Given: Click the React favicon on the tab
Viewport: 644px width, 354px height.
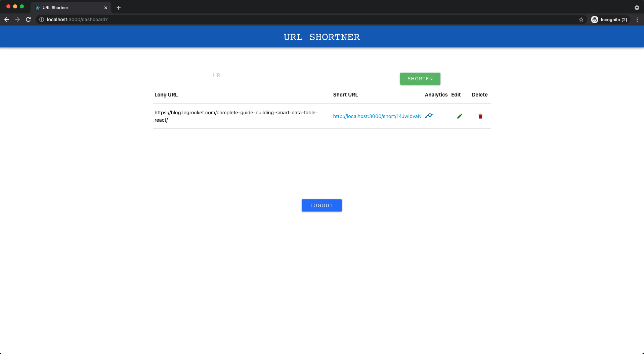Looking at the screenshot, I should (38, 7).
